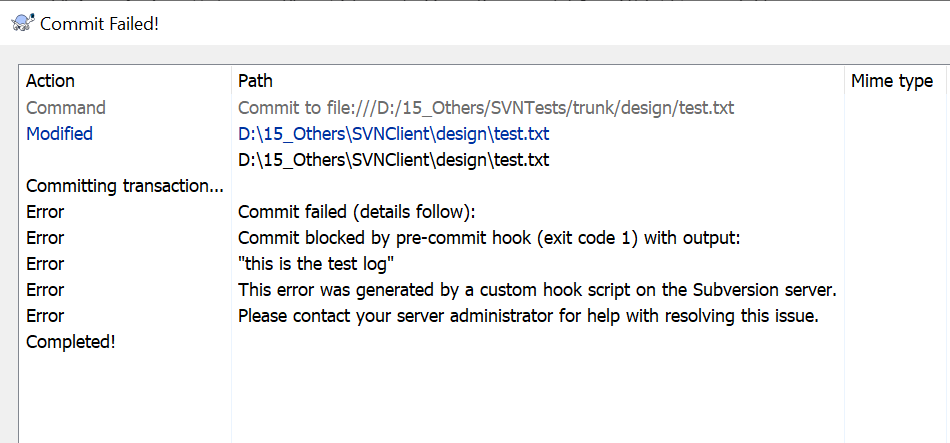The width and height of the screenshot is (950, 443).
Task: Click the 'custom hook script' error message
Action: tap(537, 290)
